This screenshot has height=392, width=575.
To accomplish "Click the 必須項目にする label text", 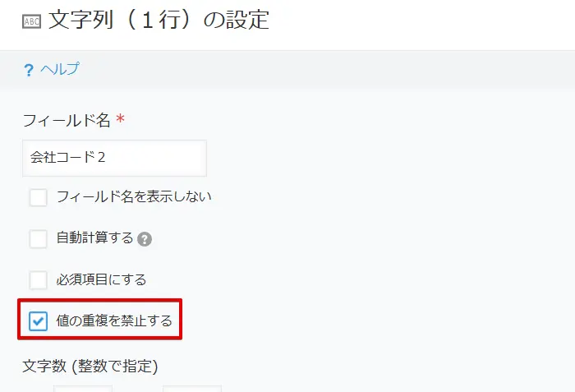I will click(101, 279).
